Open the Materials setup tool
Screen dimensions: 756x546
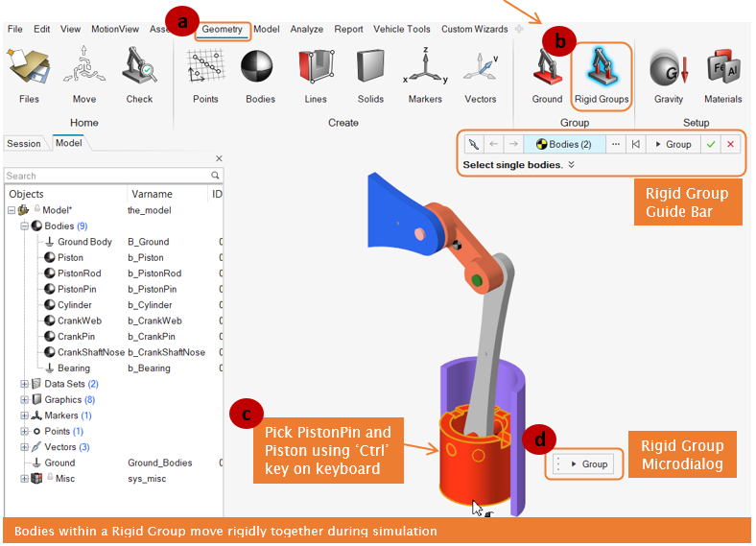click(722, 70)
